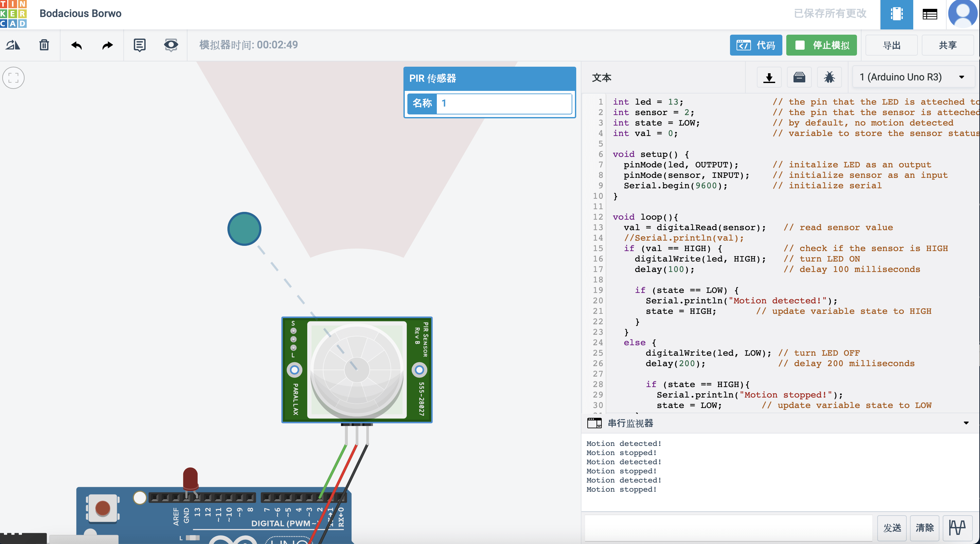Redo the last action
The width and height of the screenshot is (980, 544).
coord(108,45)
